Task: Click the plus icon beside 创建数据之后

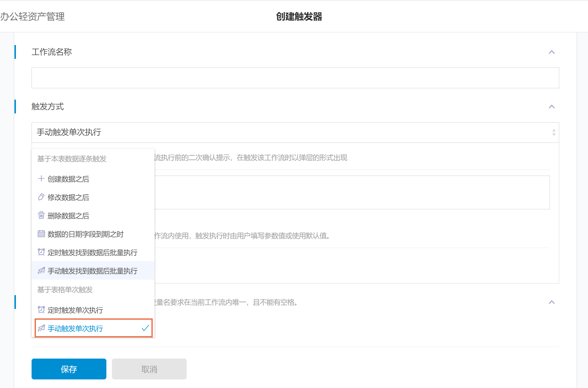Action: pos(41,179)
